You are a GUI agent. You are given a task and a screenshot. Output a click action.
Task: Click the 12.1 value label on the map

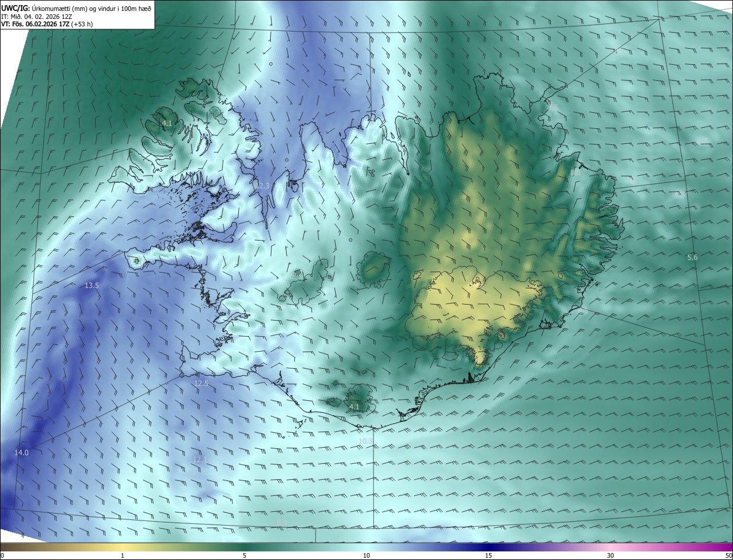click(200, 459)
